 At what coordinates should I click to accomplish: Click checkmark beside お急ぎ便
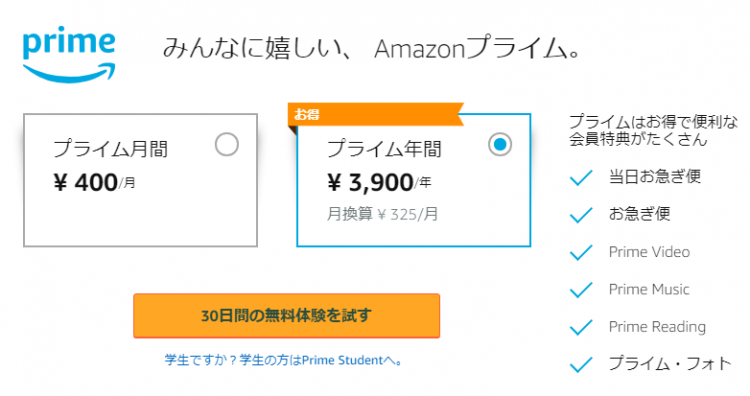coord(581,215)
